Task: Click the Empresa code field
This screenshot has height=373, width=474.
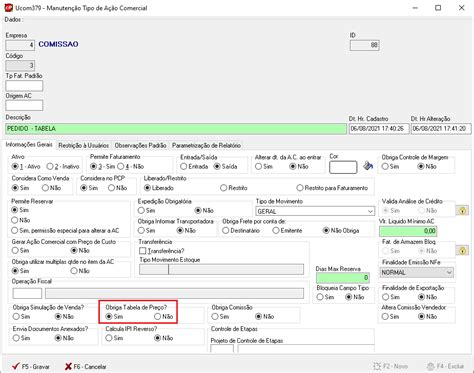Action: point(20,45)
